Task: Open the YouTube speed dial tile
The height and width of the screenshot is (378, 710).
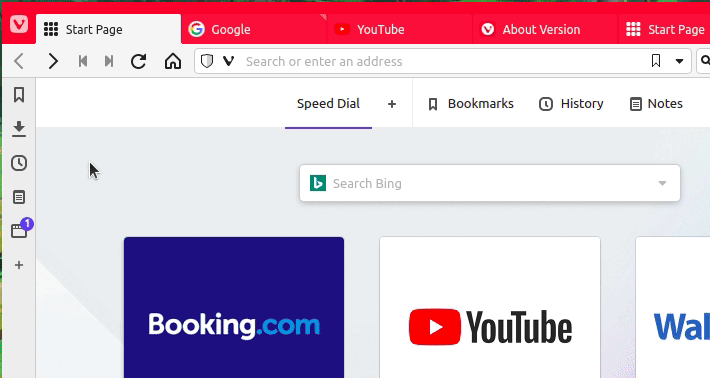Action: click(x=490, y=307)
